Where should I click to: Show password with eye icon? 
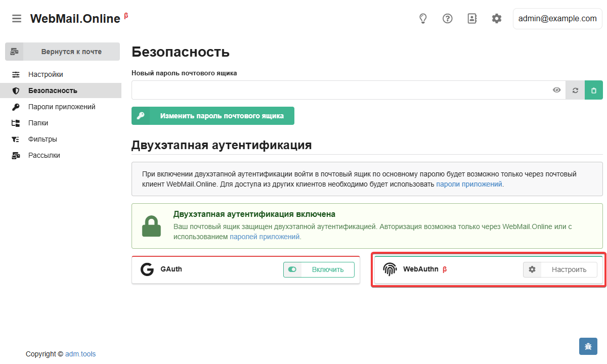pyautogui.click(x=557, y=90)
